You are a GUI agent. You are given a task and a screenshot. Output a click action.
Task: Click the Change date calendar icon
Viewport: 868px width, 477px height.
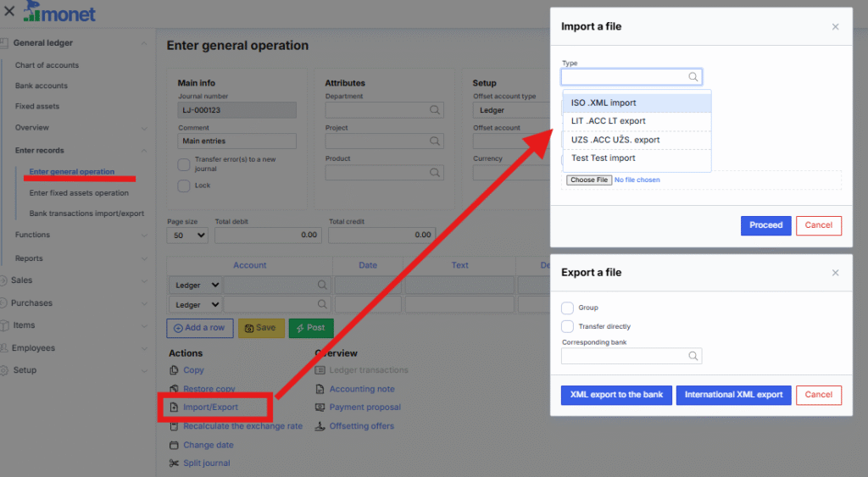tap(175, 445)
